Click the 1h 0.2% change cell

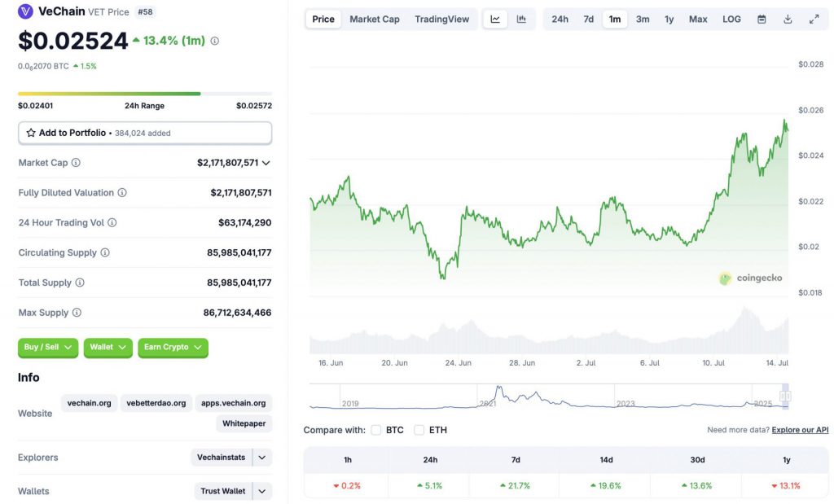point(347,485)
